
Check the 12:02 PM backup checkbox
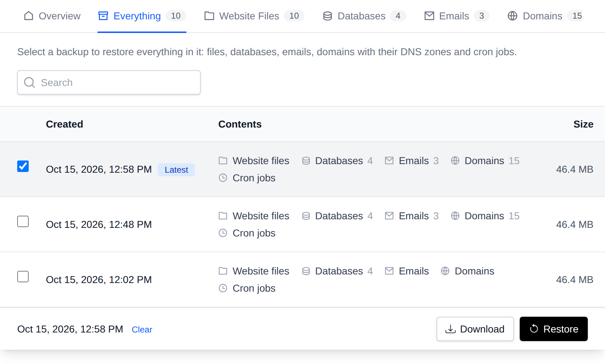click(x=23, y=277)
